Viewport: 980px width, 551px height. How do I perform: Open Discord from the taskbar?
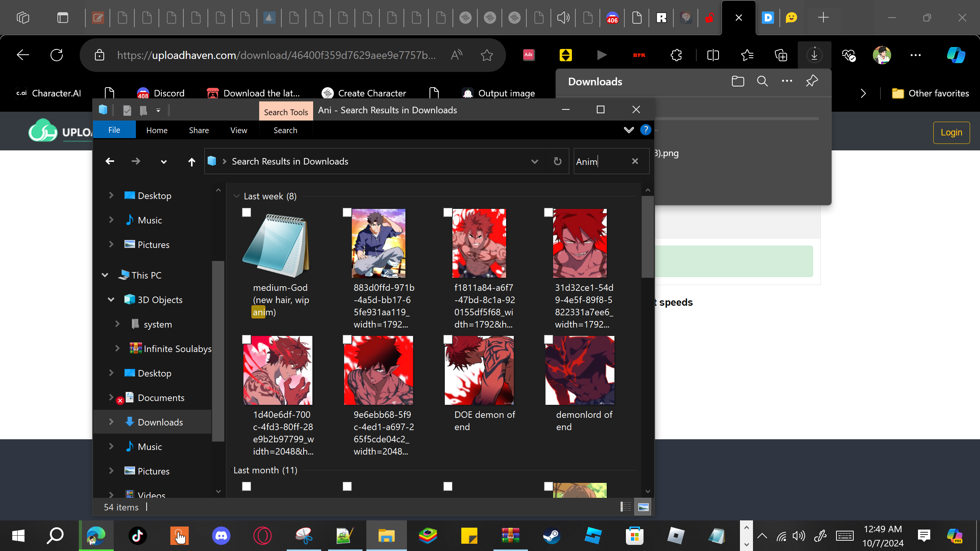pos(221,535)
